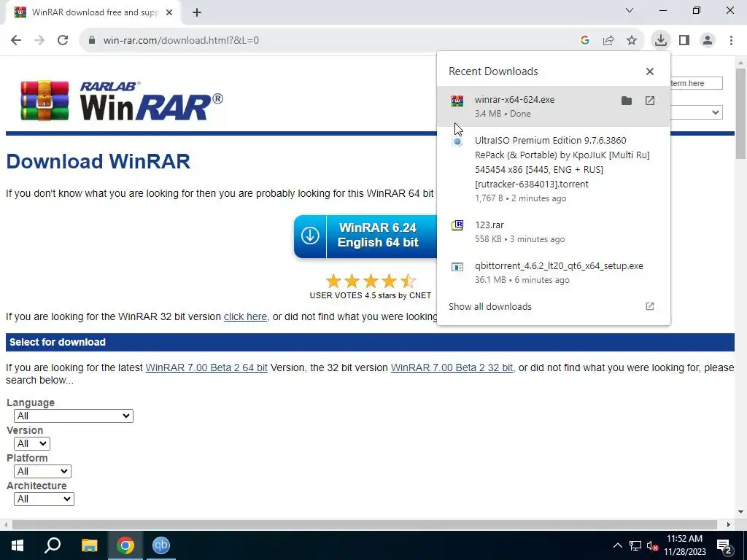Viewport: 747px width, 560px height.
Task: Open the Windows Start menu
Action: point(18,545)
